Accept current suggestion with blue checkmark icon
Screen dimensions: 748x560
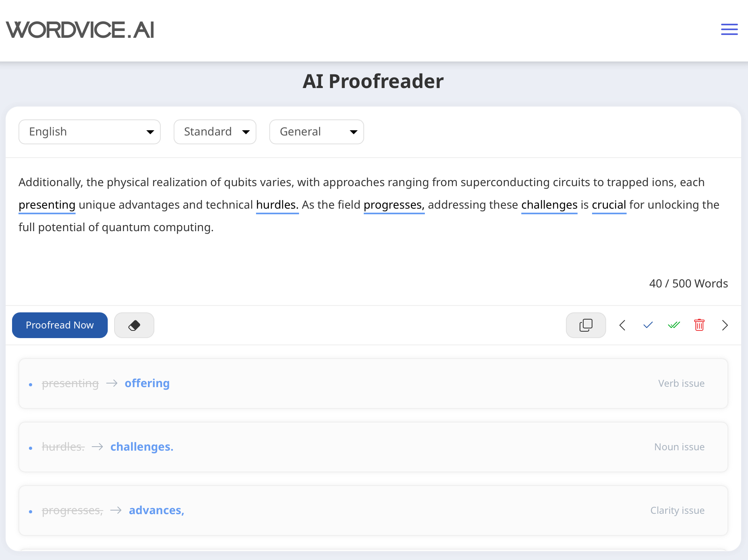[x=648, y=325]
